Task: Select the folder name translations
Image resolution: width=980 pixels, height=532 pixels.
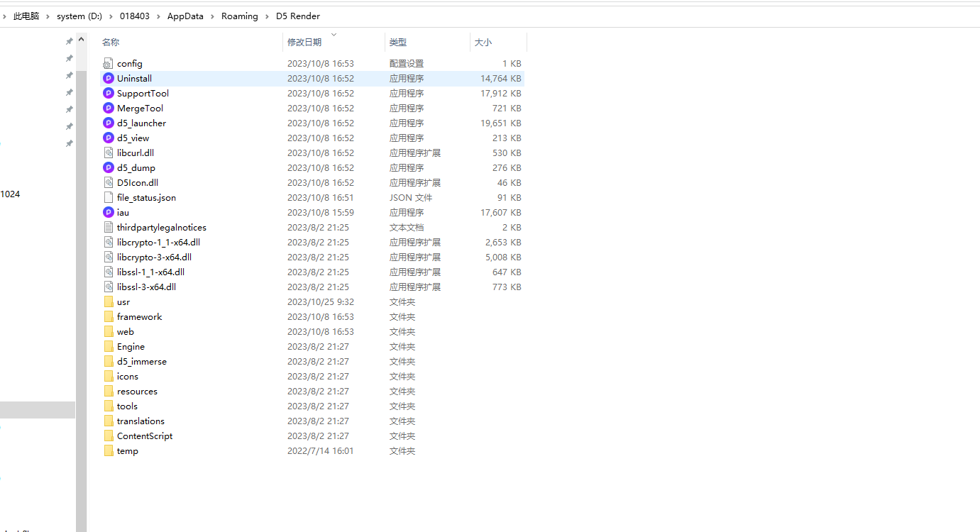Action: pyautogui.click(x=141, y=421)
